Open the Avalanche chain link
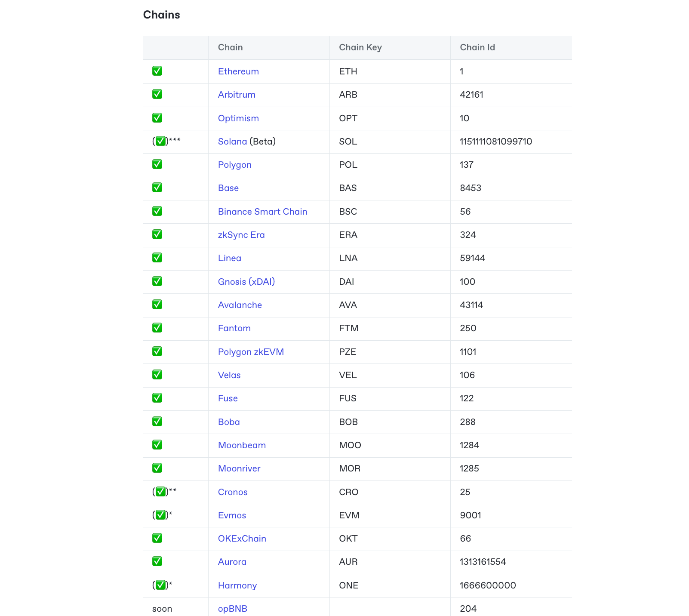 240,305
